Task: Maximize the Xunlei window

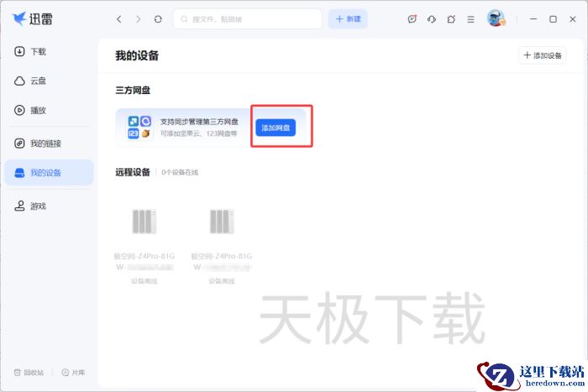Action: pos(553,18)
